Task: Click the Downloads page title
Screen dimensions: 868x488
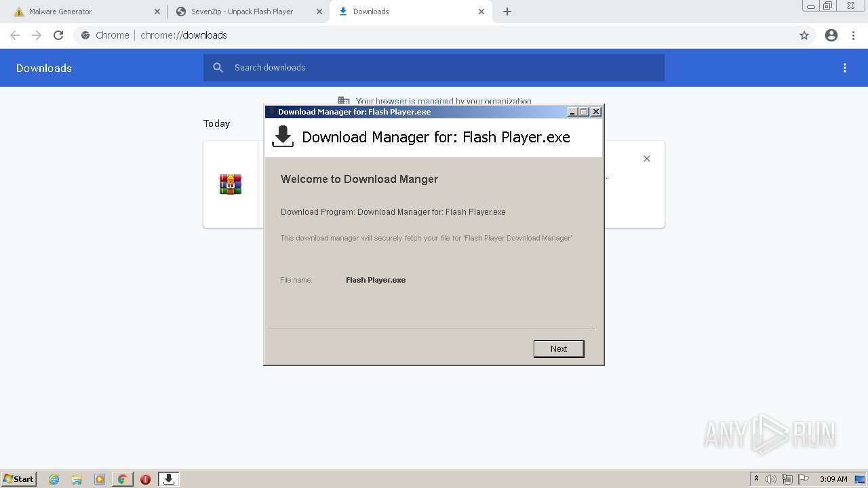Action: pyautogui.click(x=44, y=68)
